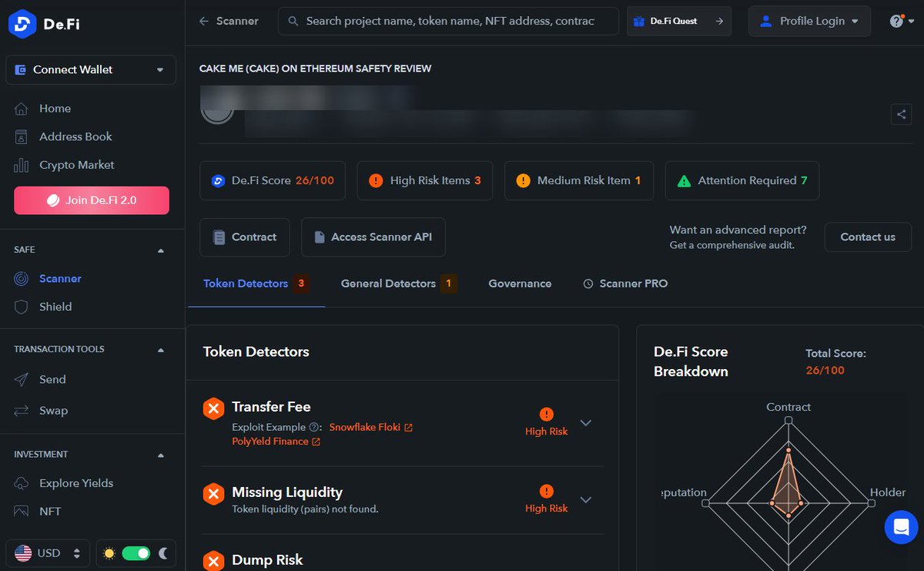Toggle the light/dark theme switch
The width and height of the screenshot is (924, 571).
(x=136, y=553)
